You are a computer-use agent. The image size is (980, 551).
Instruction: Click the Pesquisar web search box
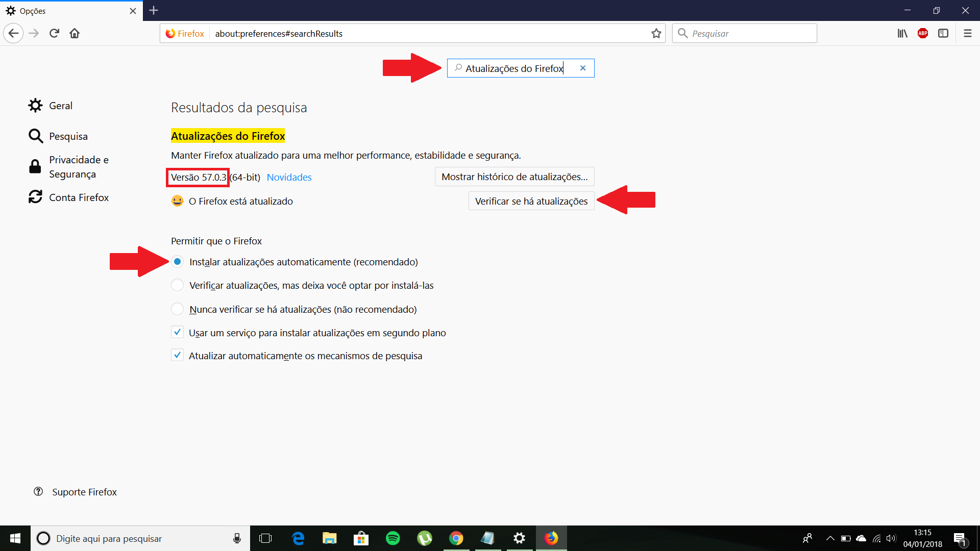click(744, 34)
